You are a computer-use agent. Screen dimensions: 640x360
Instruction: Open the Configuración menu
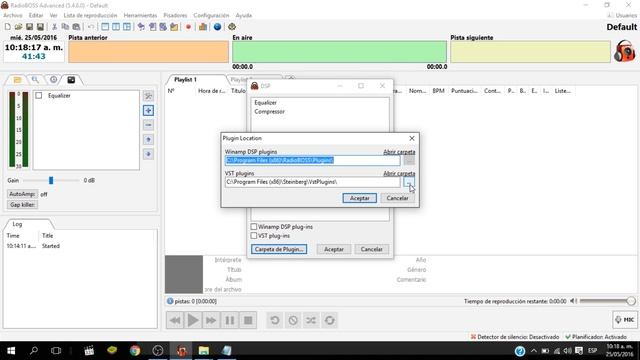[x=211, y=15]
